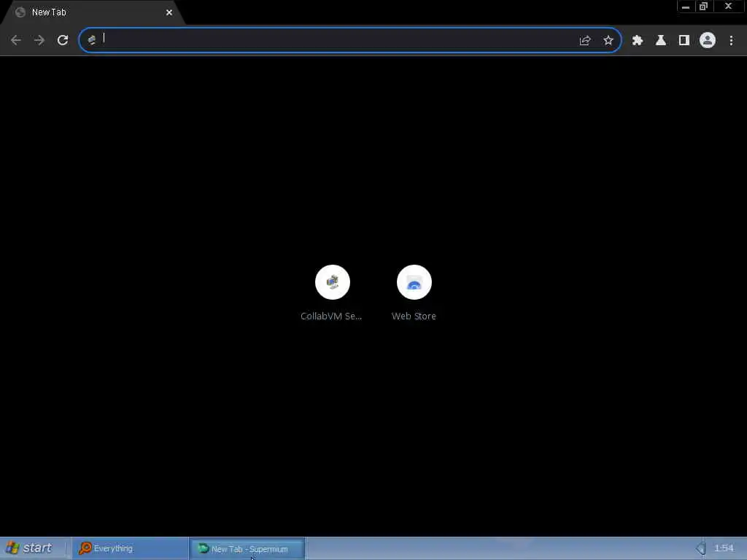747x560 pixels.
Task: Open the profile avatar menu
Action: pos(708,41)
